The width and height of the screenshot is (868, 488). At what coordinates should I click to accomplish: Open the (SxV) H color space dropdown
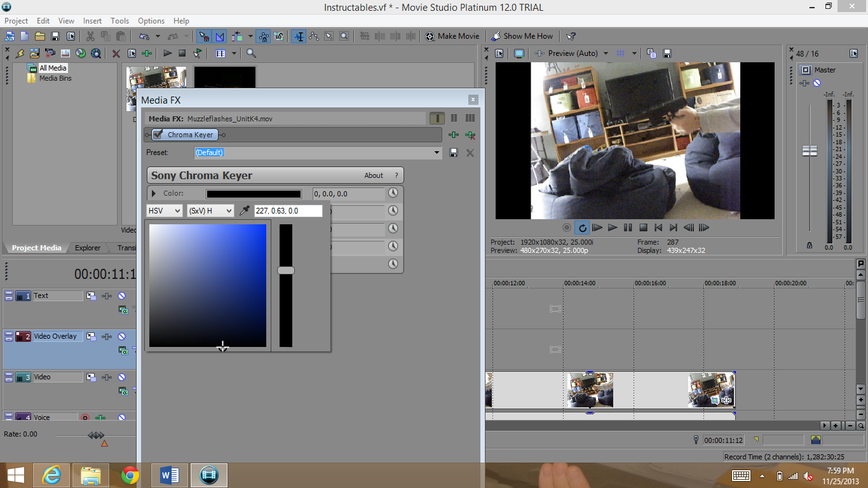210,210
